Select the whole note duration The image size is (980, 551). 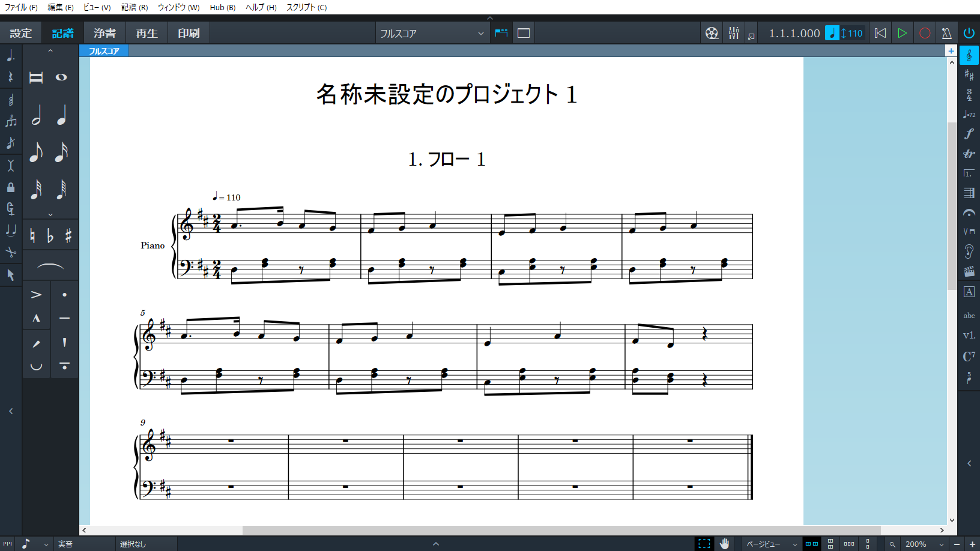coord(61,77)
